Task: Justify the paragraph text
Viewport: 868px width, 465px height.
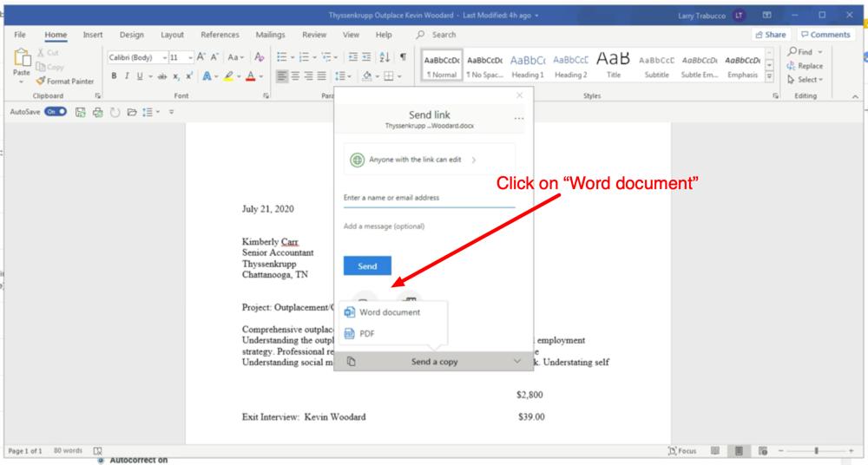Action: pyautogui.click(x=322, y=76)
